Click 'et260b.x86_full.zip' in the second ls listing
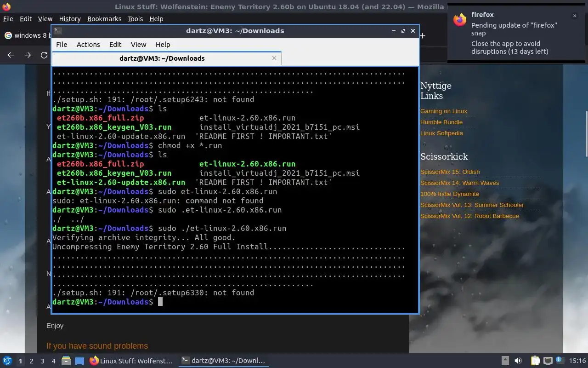Image resolution: width=588 pixels, height=368 pixels. click(100, 164)
